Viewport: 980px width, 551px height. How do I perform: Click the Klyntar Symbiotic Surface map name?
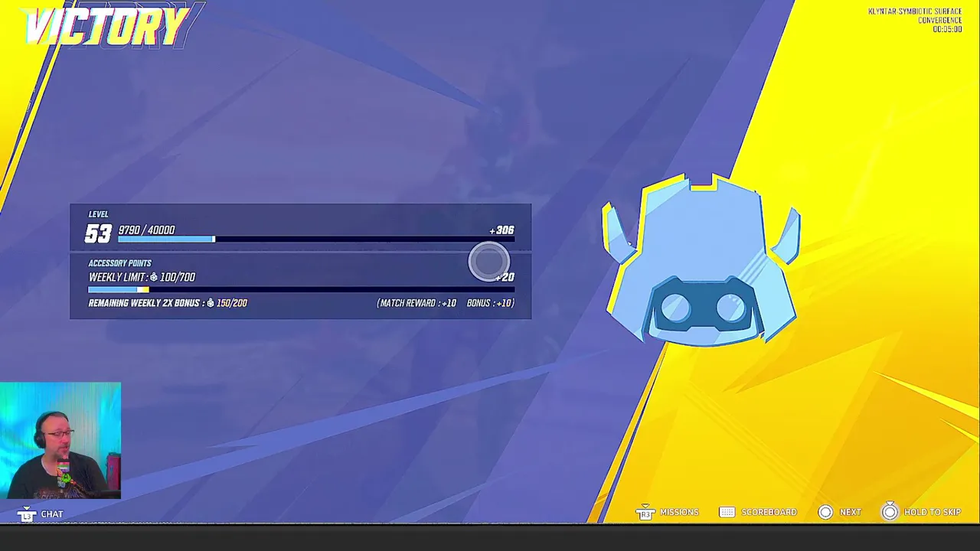[914, 11]
